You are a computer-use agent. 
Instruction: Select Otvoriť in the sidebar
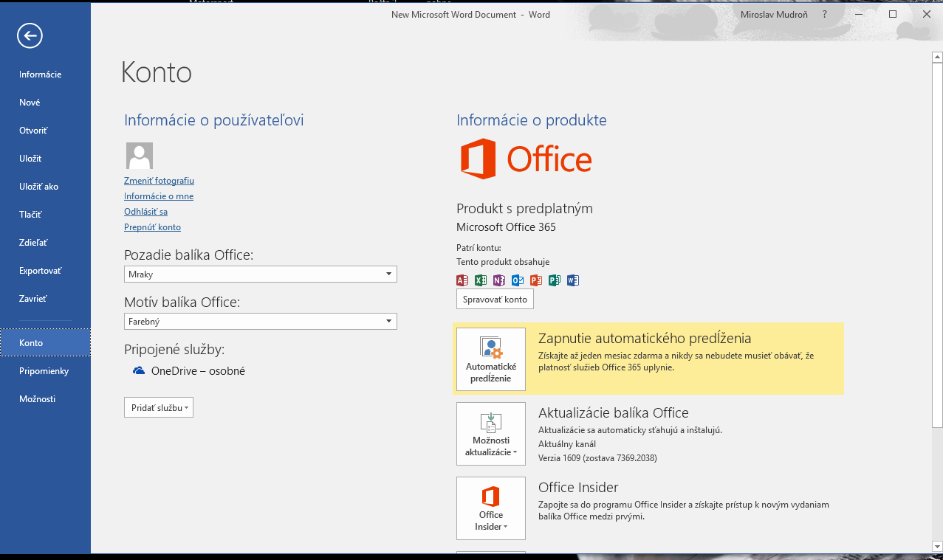pos(45,131)
